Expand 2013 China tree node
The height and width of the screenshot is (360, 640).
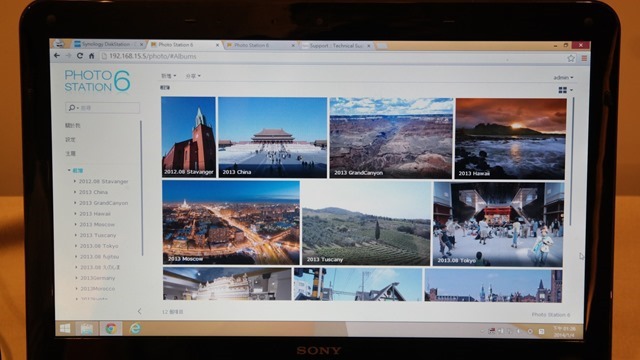pos(75,192)
